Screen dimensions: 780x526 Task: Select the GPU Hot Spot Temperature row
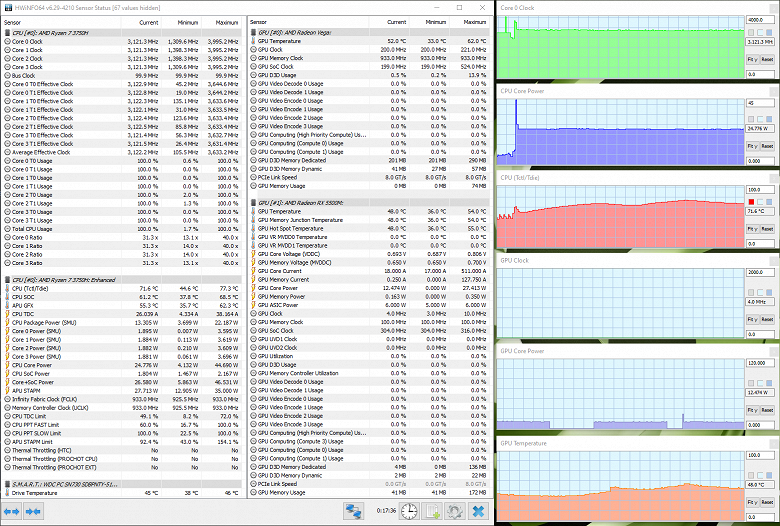(369, 228)
